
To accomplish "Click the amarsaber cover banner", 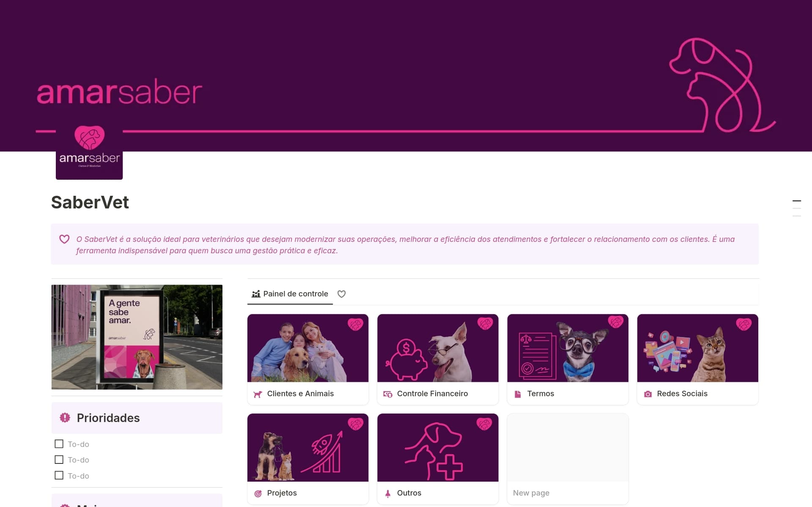I will [x=406, y=76].
